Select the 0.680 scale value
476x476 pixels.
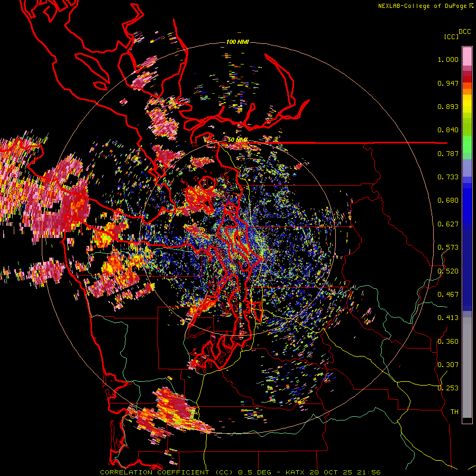point(448,200)
